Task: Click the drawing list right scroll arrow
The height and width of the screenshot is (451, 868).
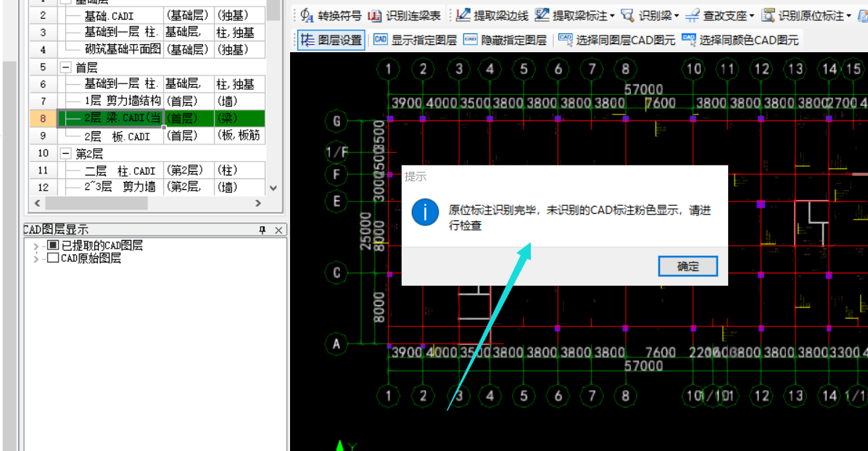Action: 258,203
